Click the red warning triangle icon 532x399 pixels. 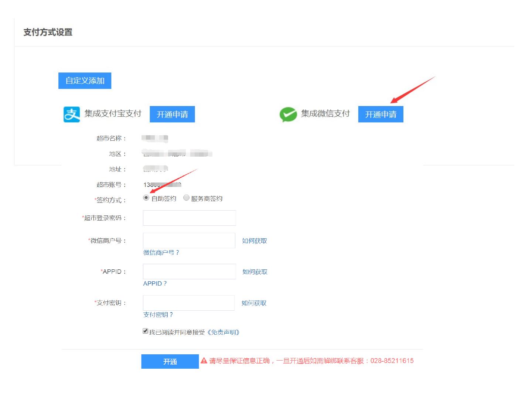pos(204,361)
